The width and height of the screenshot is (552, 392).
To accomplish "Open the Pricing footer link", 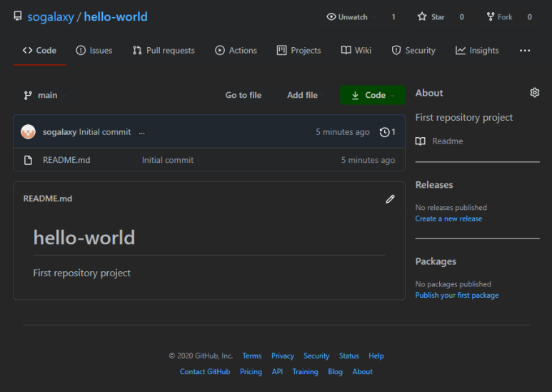I will pos(251,371).
